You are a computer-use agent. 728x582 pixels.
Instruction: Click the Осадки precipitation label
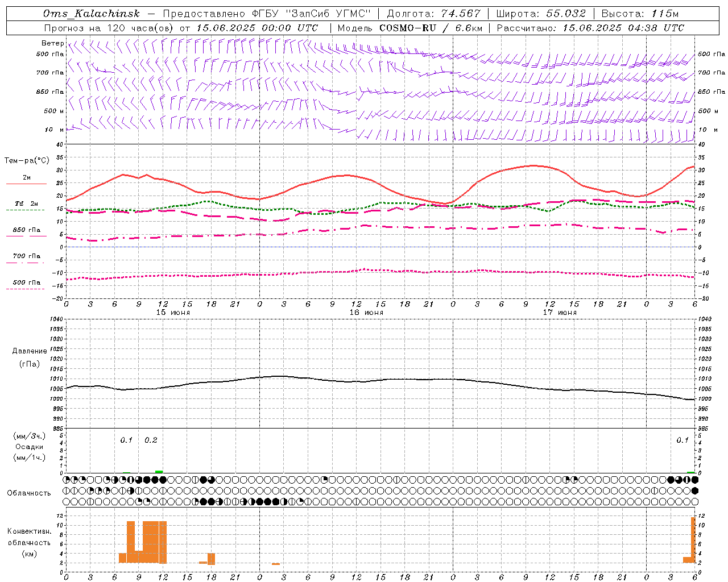(30, 447)
